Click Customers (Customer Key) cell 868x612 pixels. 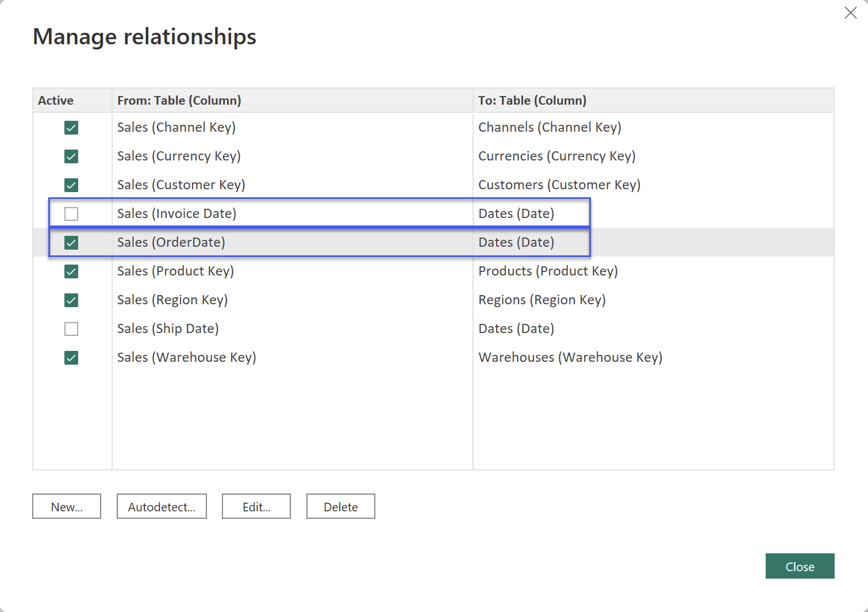click(559, 185)
